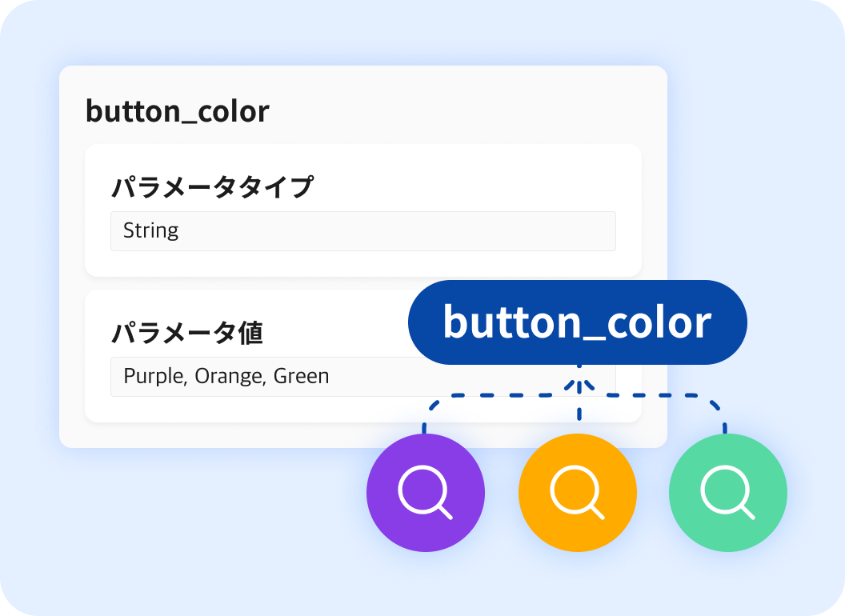Click the dashed connector above the green circle
This screenshot has height=616, width=845.
(x=723, y=418)
